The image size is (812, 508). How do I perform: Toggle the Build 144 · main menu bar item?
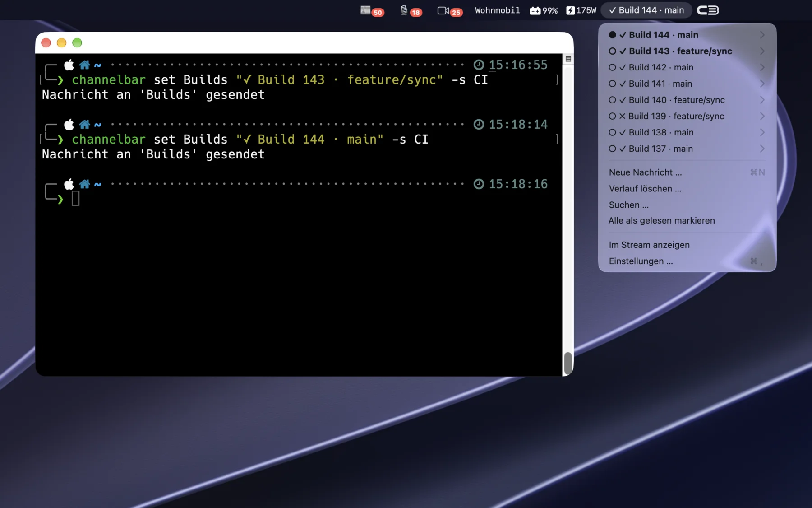click(646, 10)
